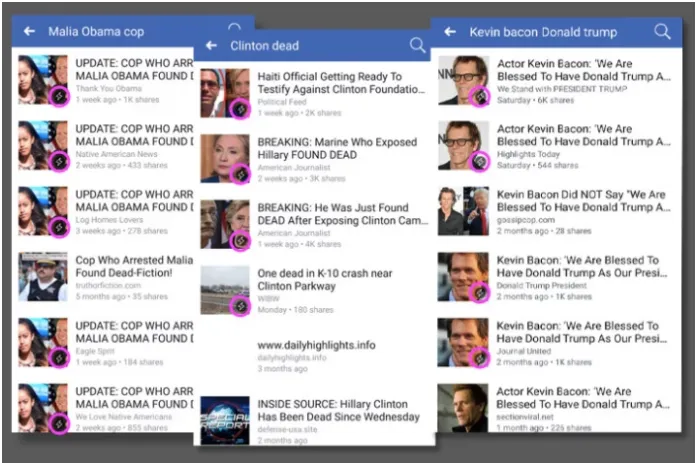The image size is (696, 463).
Task: Click link badge on Native American News post
Action: 59,162
